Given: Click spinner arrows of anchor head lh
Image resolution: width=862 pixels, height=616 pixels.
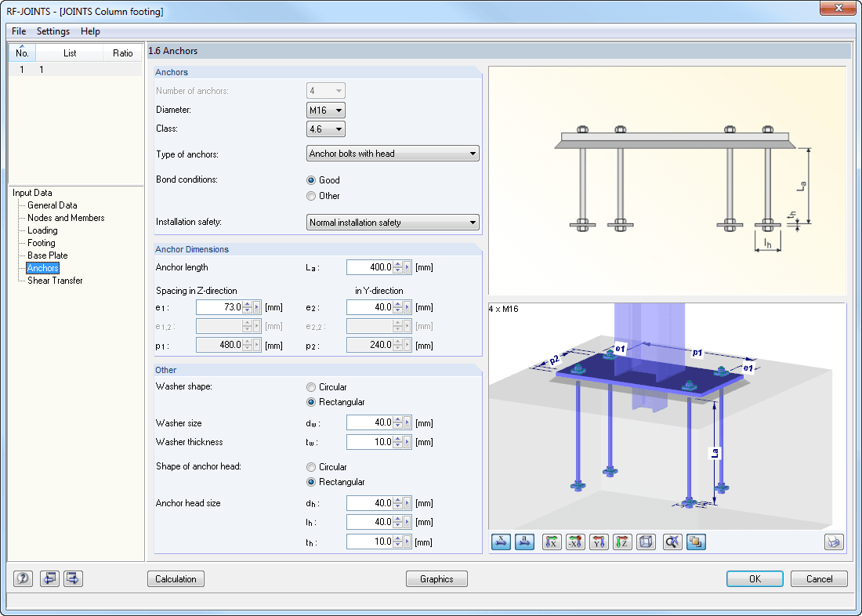Looking at the screenshot, I should (x=398, y=522).
